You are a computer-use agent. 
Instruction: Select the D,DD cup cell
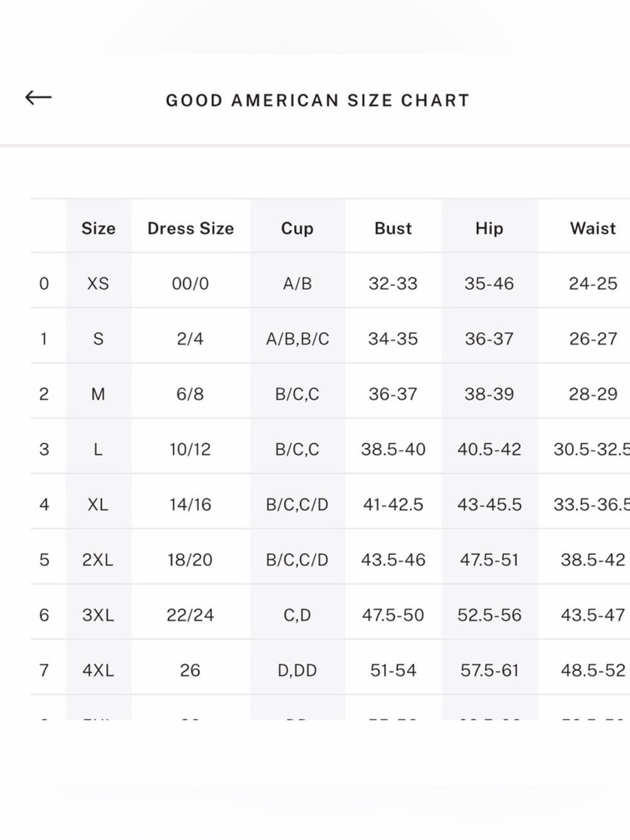point(297,670)
